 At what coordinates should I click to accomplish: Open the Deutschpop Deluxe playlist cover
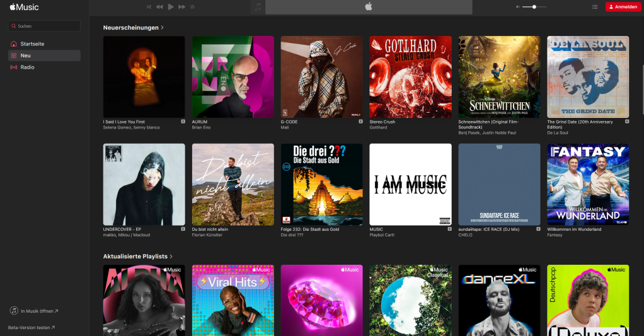point(588,300)
